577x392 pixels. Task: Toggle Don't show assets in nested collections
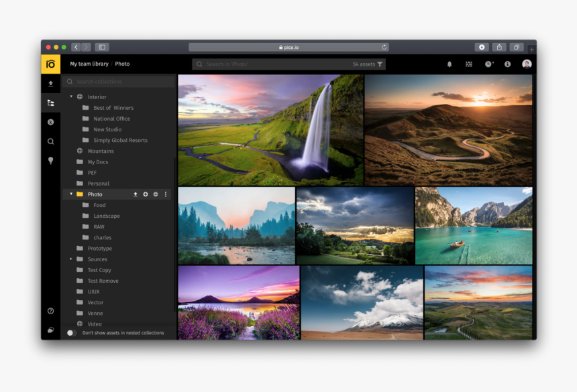pyautogui.click(x=71, y=333)
